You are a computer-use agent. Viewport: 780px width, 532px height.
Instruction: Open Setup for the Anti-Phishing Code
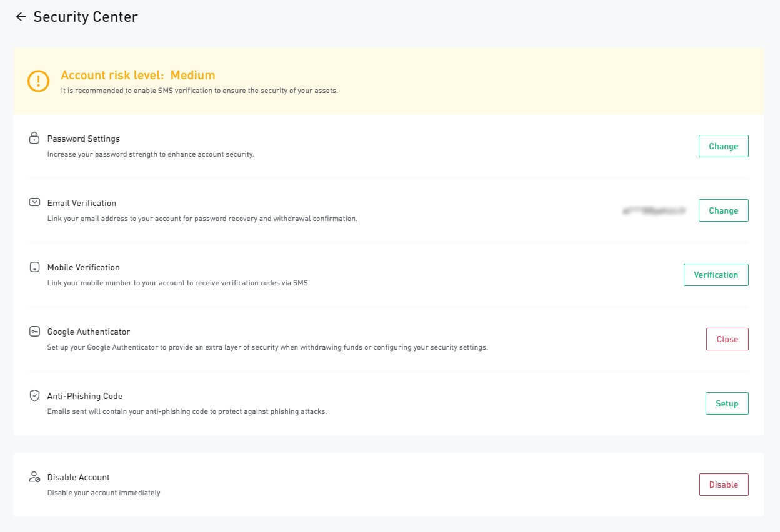click(x=727, y=403)
